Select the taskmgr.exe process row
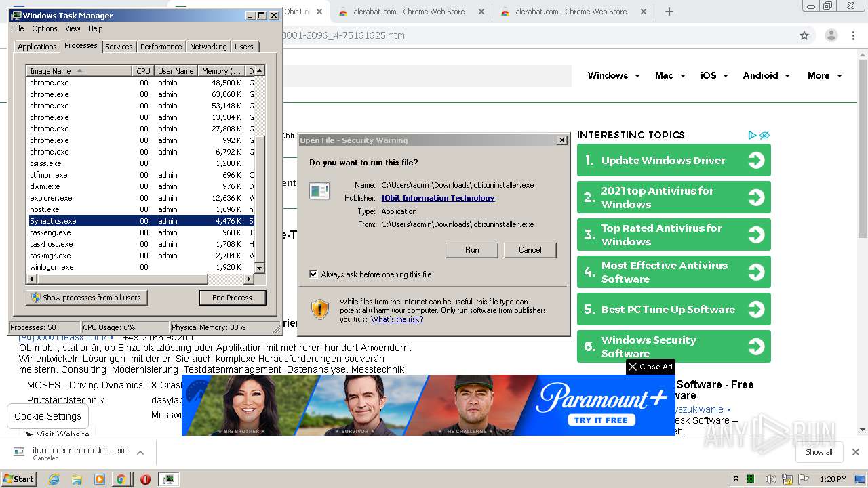Viewport: 868px width, 488px height. coord(141,256)
